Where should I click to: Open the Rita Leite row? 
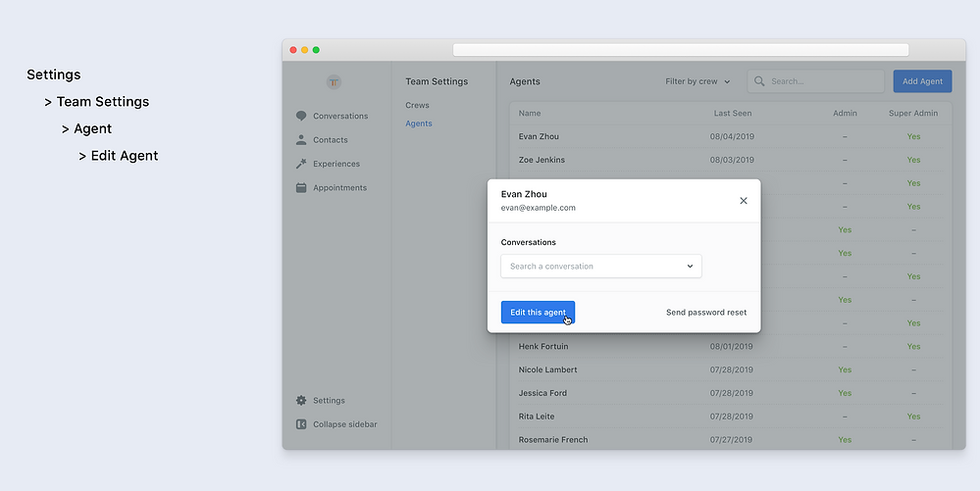pos(730,417)
